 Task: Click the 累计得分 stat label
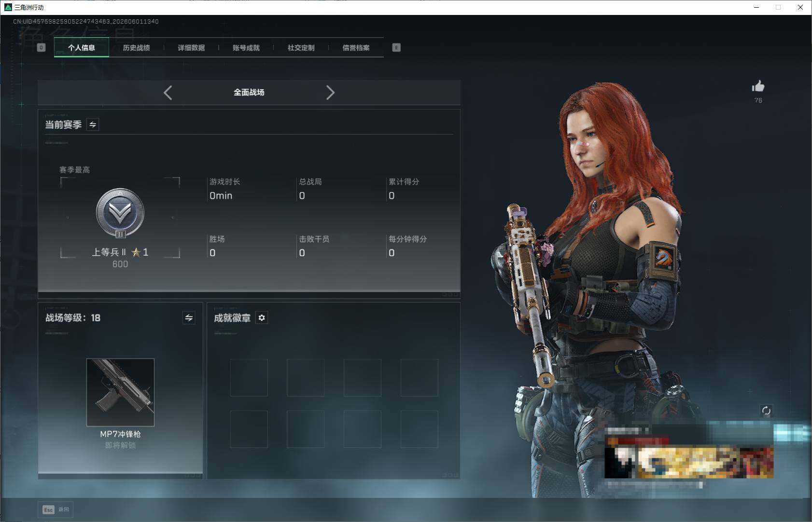[x=404, y=181]
